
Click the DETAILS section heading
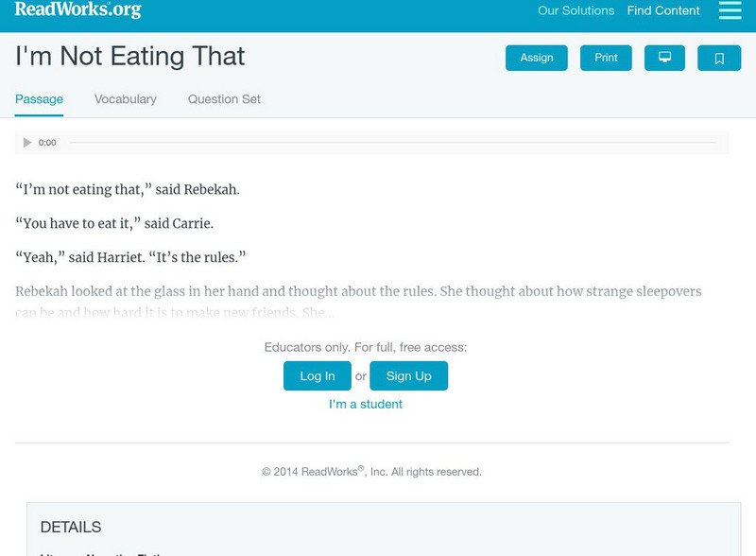(71, 528)
